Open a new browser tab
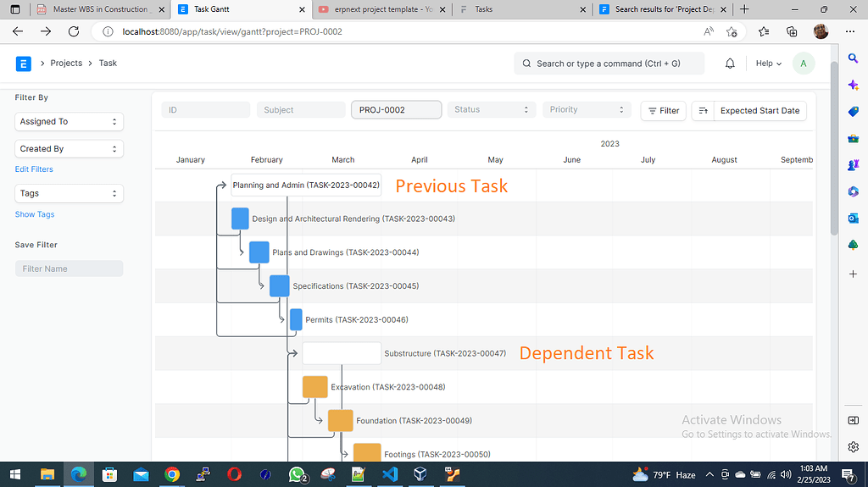The height and width of the screenshot is (487, 868). 744,9
